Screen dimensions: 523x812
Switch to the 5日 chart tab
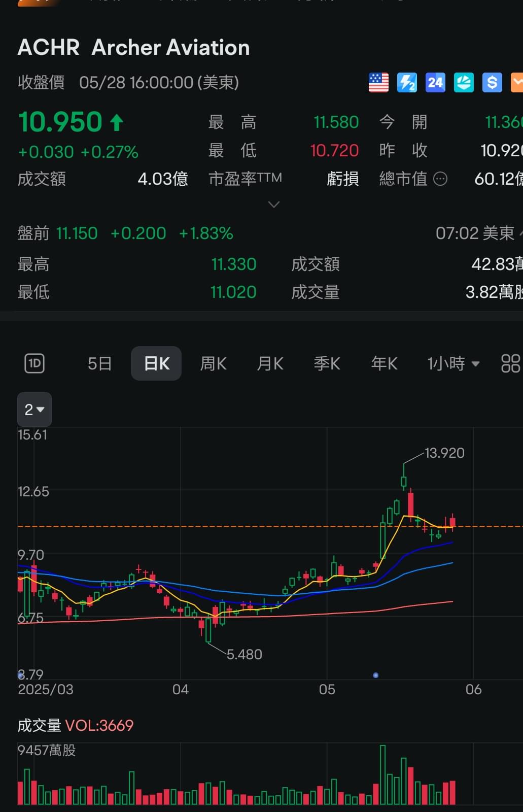(x=99, y=363)
